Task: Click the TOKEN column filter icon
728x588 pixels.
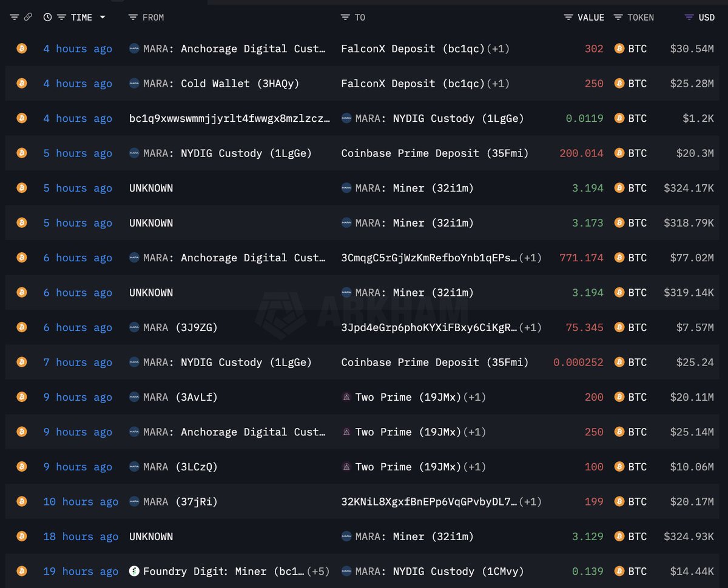Action: (x=619, y=17)
